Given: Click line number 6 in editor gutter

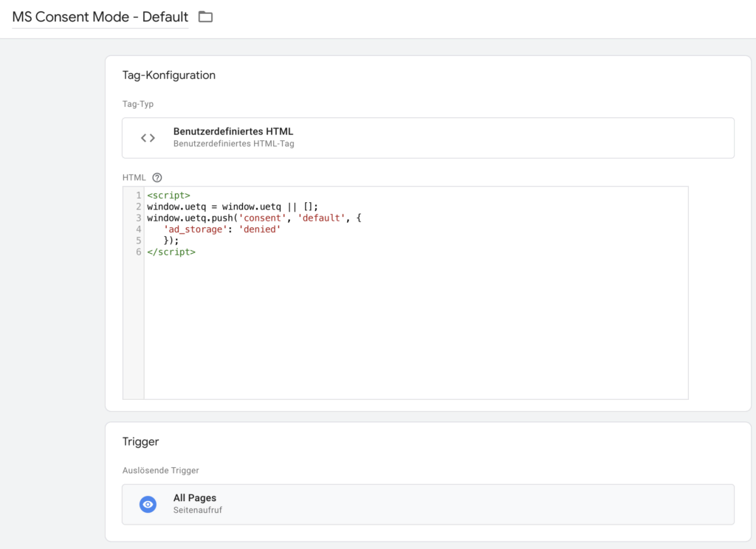Looking at the screenshot, I should point(138,252).
